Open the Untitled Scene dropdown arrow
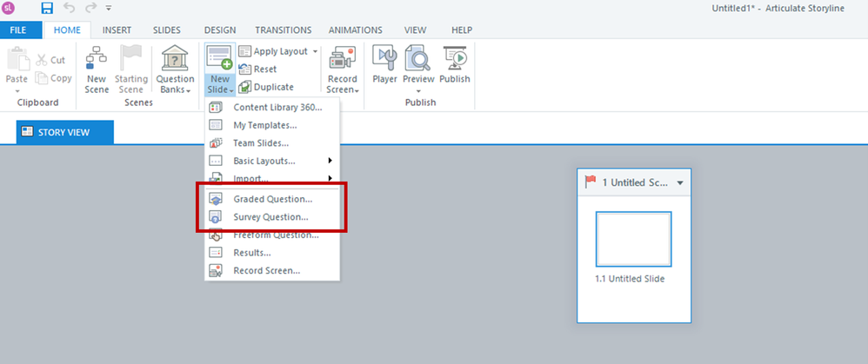The height and width of the screenshot is (364, 868). (x=680, y=182)
